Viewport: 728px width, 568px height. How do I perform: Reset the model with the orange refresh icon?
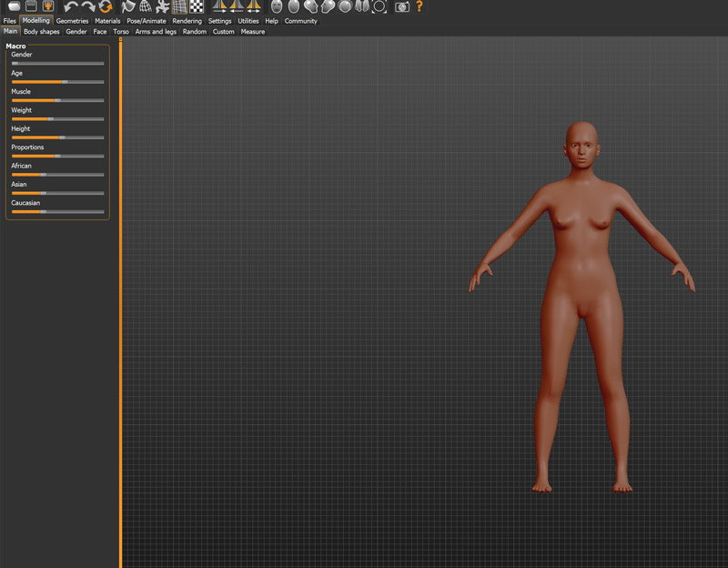(106, 6)
